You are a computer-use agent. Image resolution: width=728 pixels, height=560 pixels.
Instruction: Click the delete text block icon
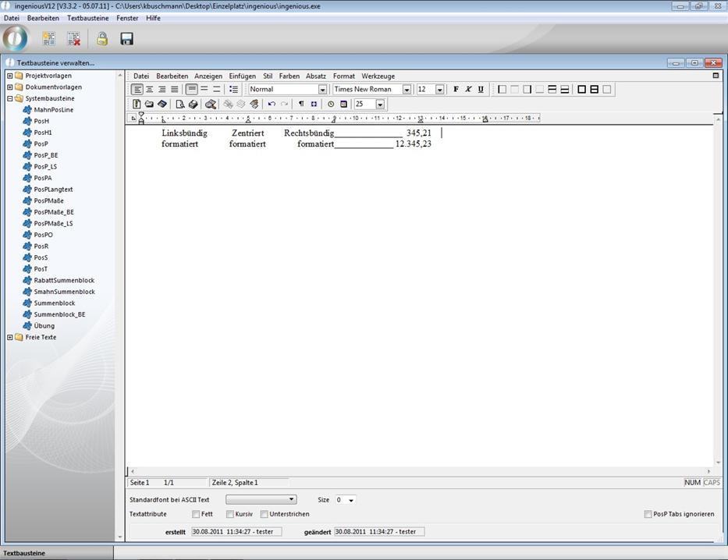tap(73, 38)
